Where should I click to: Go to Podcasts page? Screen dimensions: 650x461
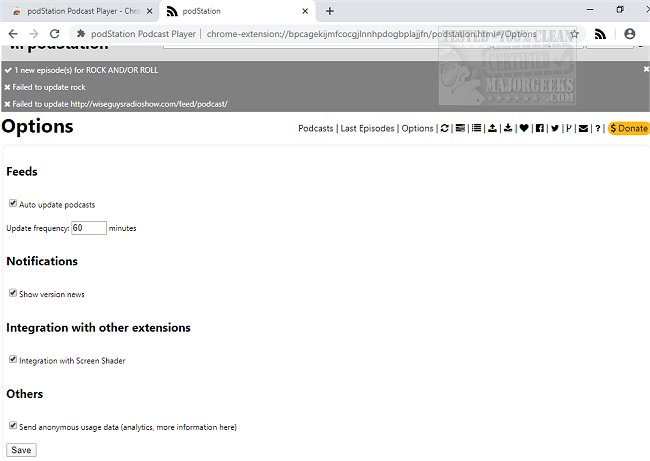pos(315,129)
